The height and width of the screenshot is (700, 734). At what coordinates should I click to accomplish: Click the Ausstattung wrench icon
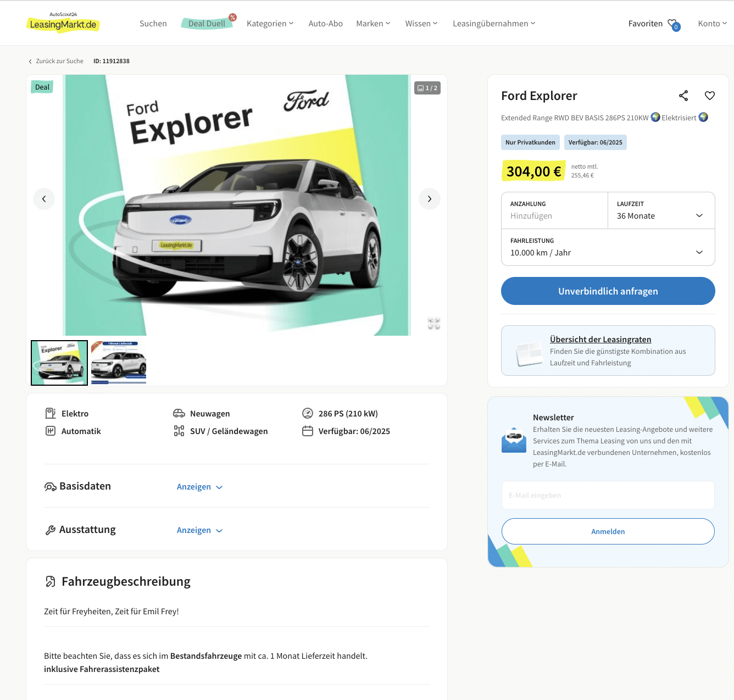51,530
